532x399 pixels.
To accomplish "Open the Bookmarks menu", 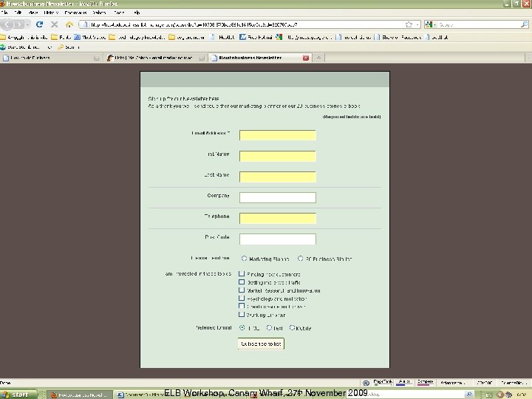I will click(75, 13).
